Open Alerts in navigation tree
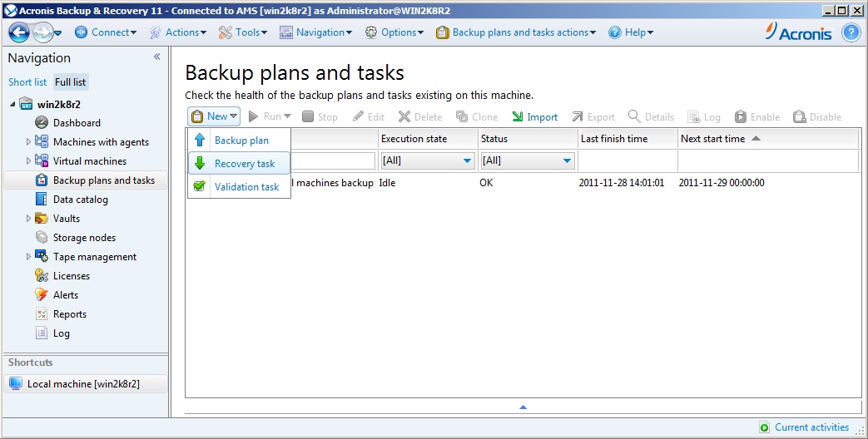 (x=65, y=294)
